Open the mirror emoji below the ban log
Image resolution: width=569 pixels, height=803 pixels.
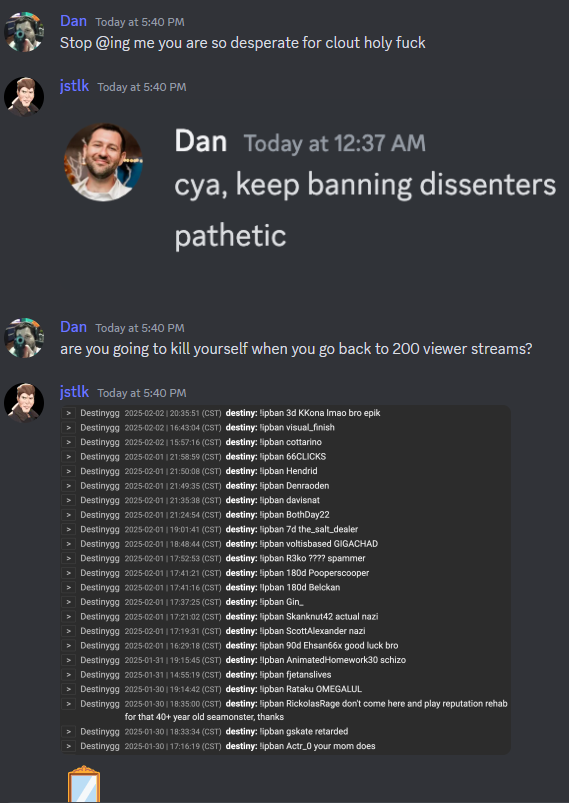coord(83,784)
